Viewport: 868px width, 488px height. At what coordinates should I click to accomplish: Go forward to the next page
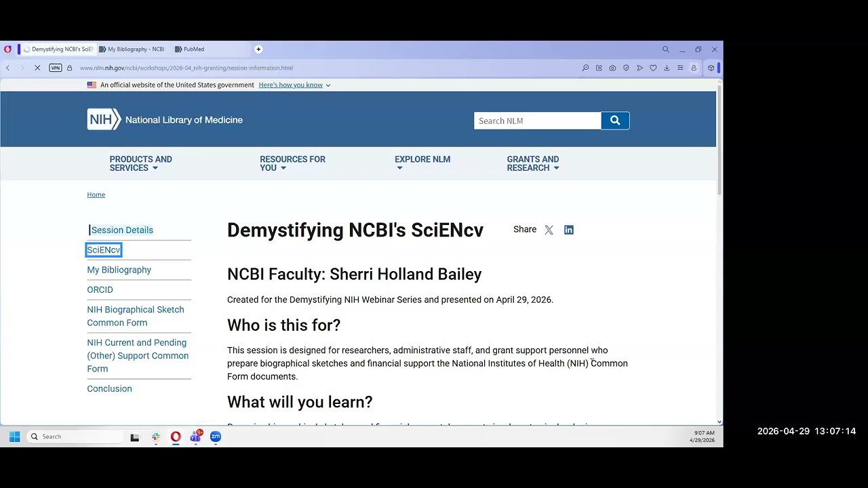click(x=22, y=68)
